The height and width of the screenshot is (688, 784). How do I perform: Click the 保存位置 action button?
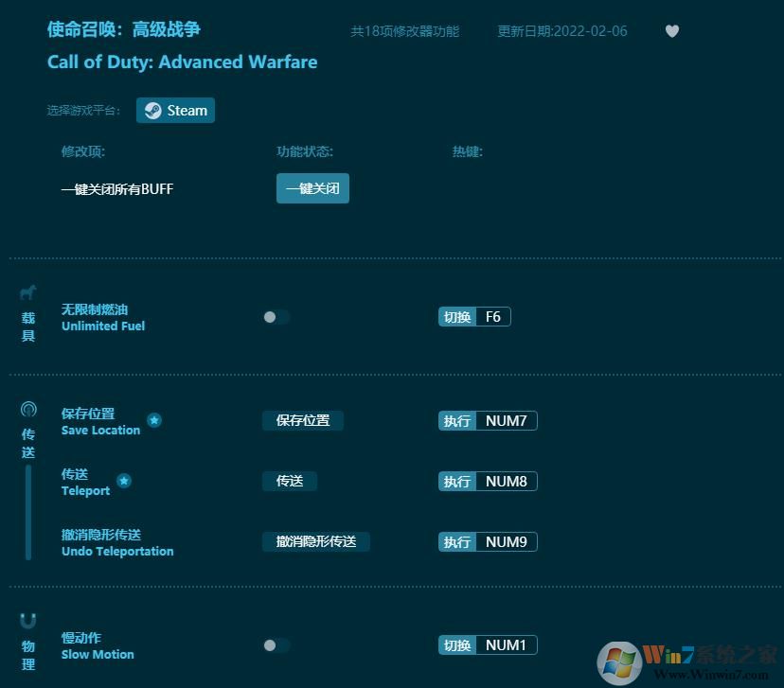303,421
